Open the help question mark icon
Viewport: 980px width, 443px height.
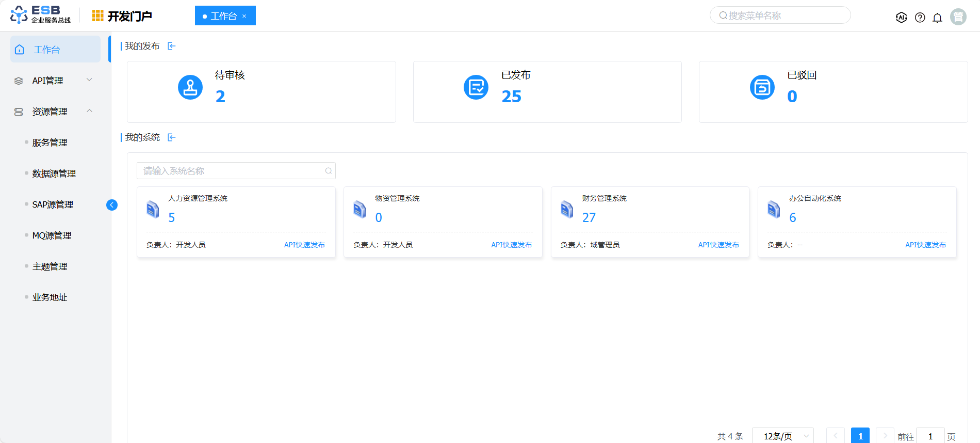(920, 18)
